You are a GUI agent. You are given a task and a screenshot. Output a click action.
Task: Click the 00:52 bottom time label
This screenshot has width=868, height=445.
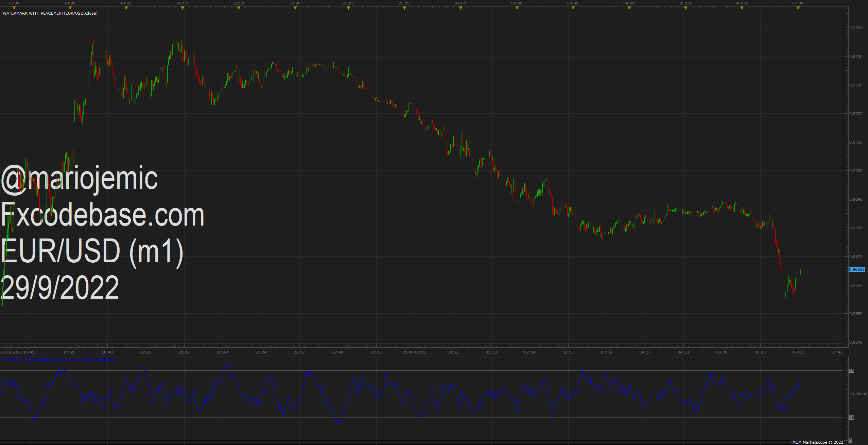point(453,352)
